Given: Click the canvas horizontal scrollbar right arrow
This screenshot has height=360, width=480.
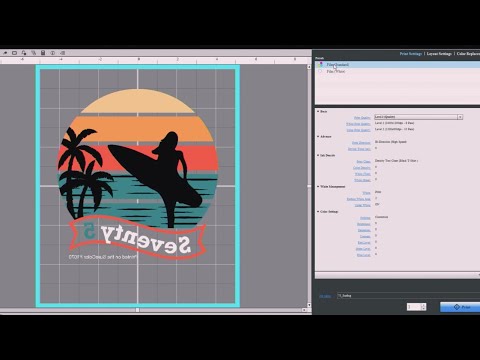Looking at the screenshot, I should click(303, 310).
